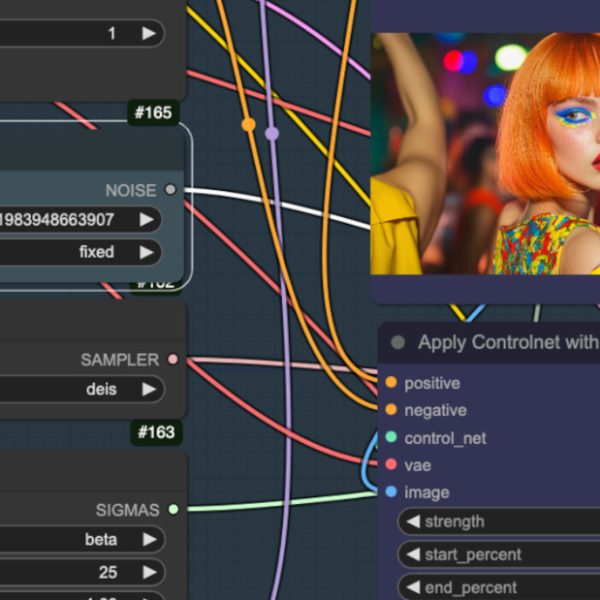The width and height of the screenshot is (600, 600).
Task: Click the negative input port dot
Action: pos(391,410)
